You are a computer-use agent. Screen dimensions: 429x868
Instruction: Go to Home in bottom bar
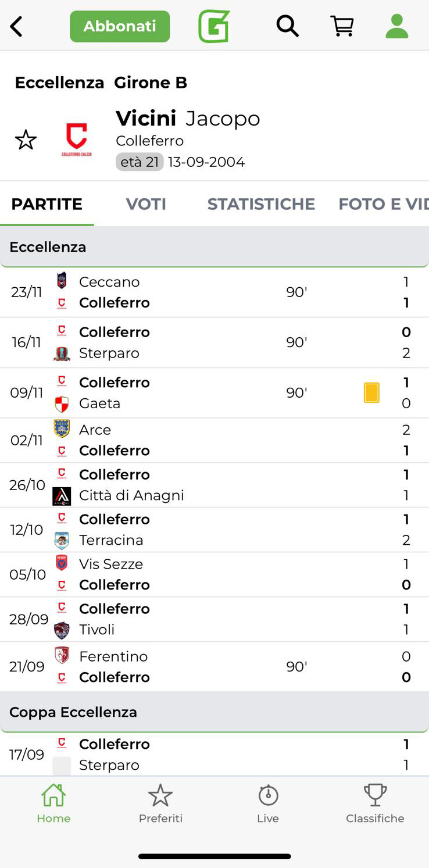click(x=53, y=803)
